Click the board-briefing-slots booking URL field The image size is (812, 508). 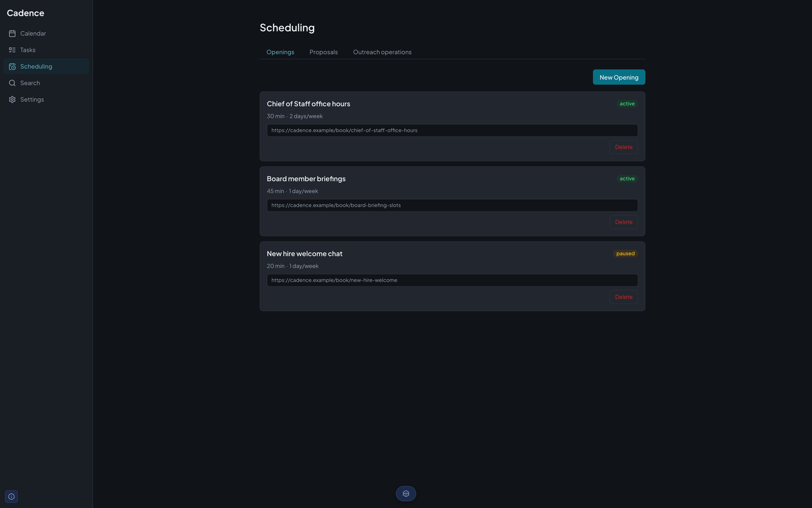[452, 205]
